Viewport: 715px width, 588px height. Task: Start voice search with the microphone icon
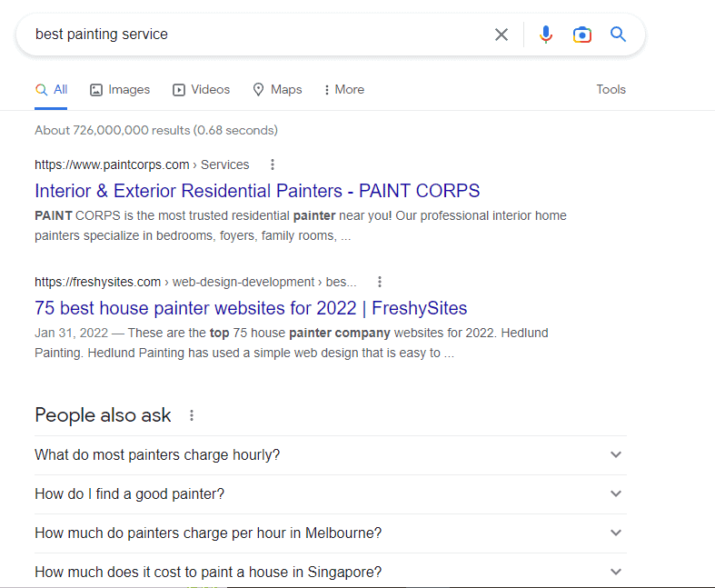tap(545, 35)
